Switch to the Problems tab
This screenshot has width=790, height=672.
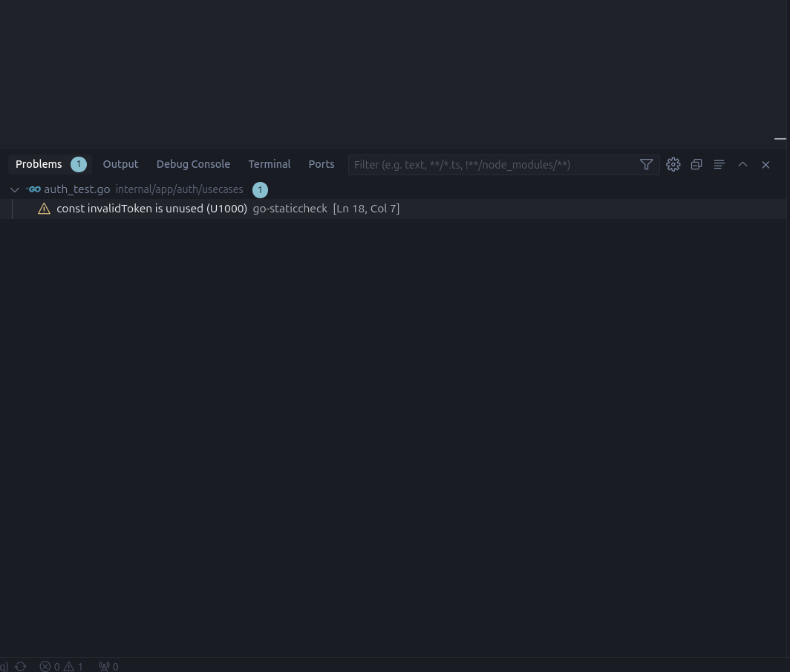tap(39, 164)
